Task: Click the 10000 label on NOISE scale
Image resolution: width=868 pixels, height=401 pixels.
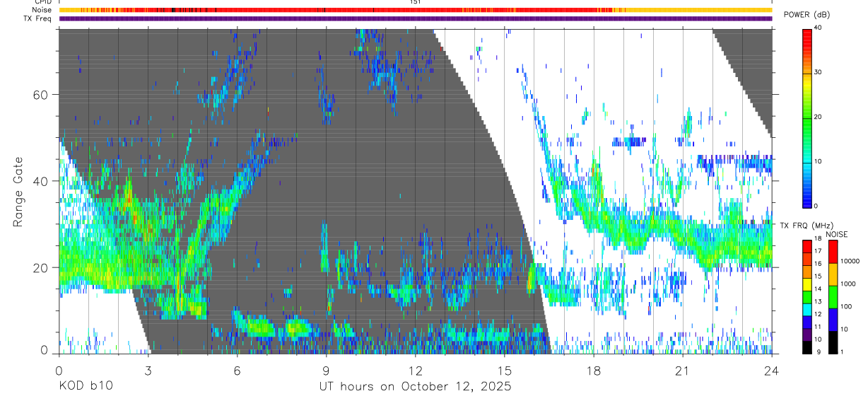Action: (850, 261)
